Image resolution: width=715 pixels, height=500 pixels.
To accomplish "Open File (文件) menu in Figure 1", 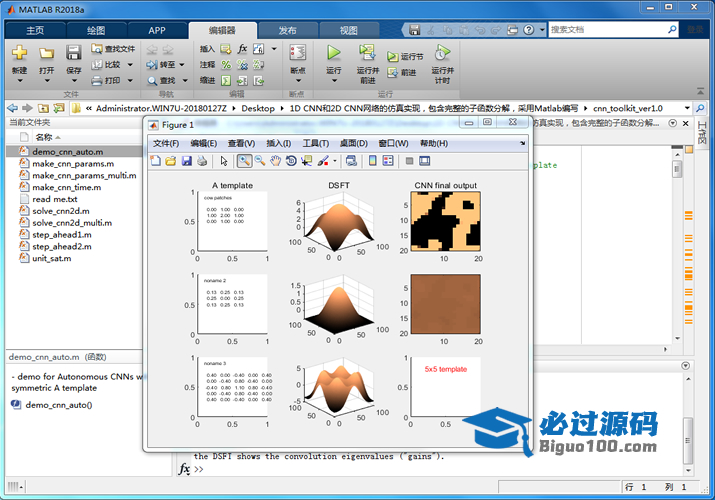I will (166, 144).
